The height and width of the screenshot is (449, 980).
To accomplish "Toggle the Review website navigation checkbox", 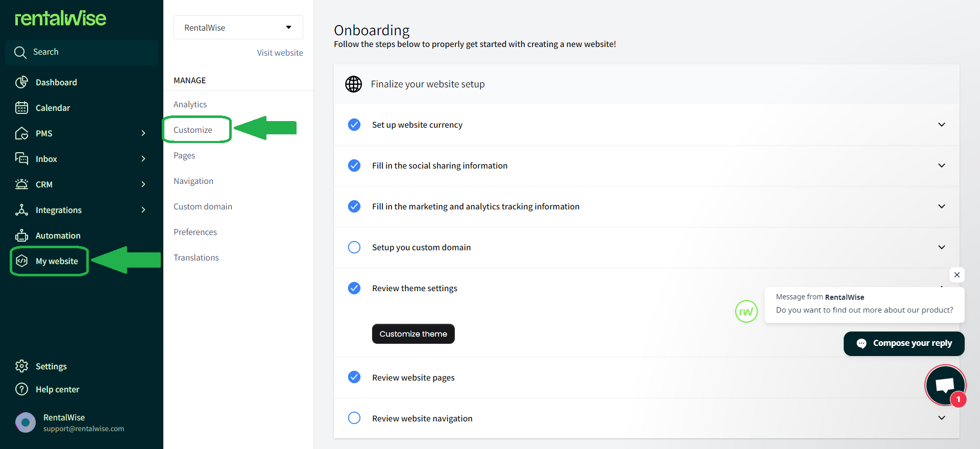I will coord(354,418).
